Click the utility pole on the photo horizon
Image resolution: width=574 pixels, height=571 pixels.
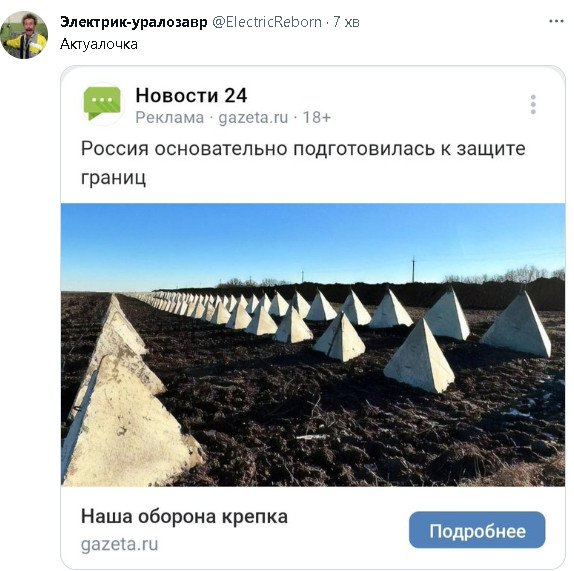click(413, 270)
